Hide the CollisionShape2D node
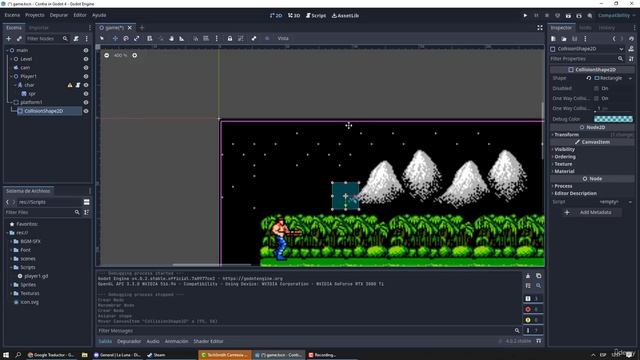 pos(86,111)
